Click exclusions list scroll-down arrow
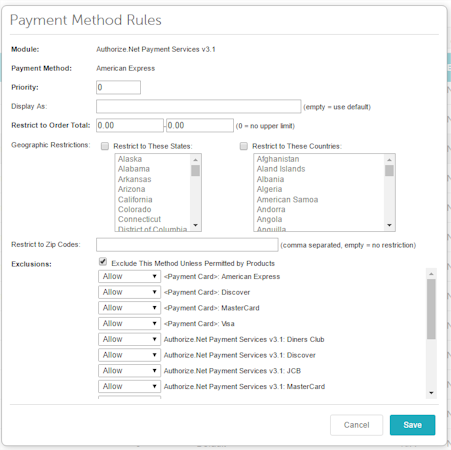This screenshot has height=450, width=451. 431,393
